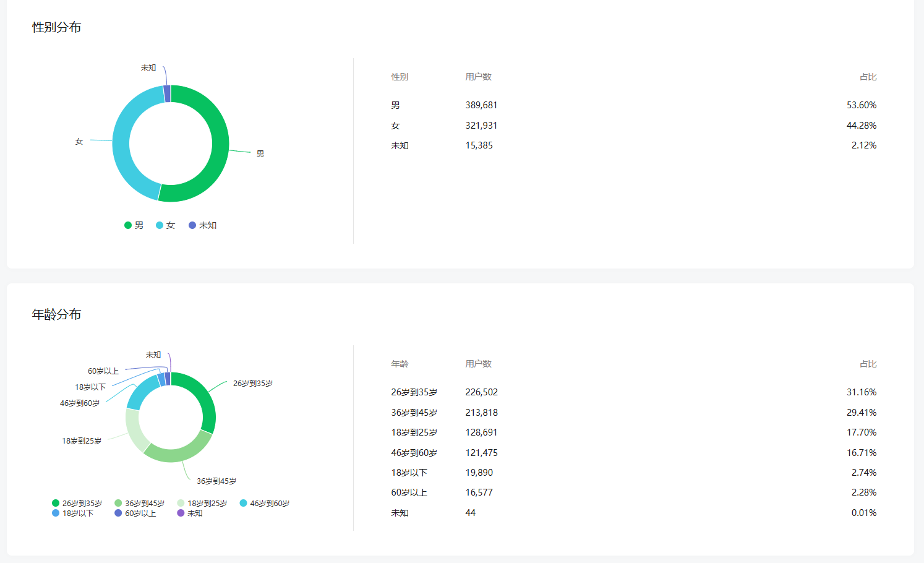The width and height of the screenshot is (924, 563).
Task: Toggle 18岁以下 legend marker in age chart
Action: (56, 513)
